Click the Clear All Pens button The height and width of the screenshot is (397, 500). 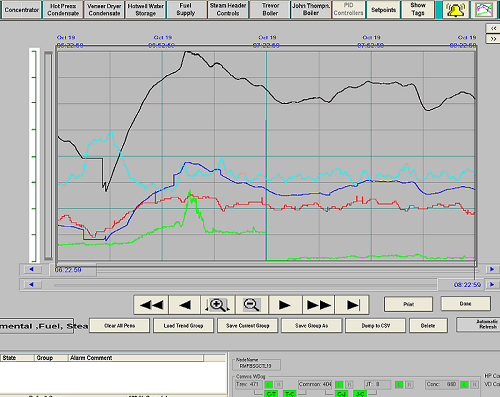click(119, 326)
